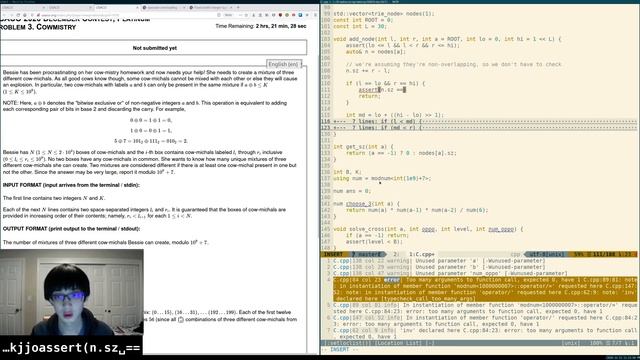Image resolution: width=640 pixels, height=360 pixels.
Task: Close the second USACO tab
Action: click(90, 7)
